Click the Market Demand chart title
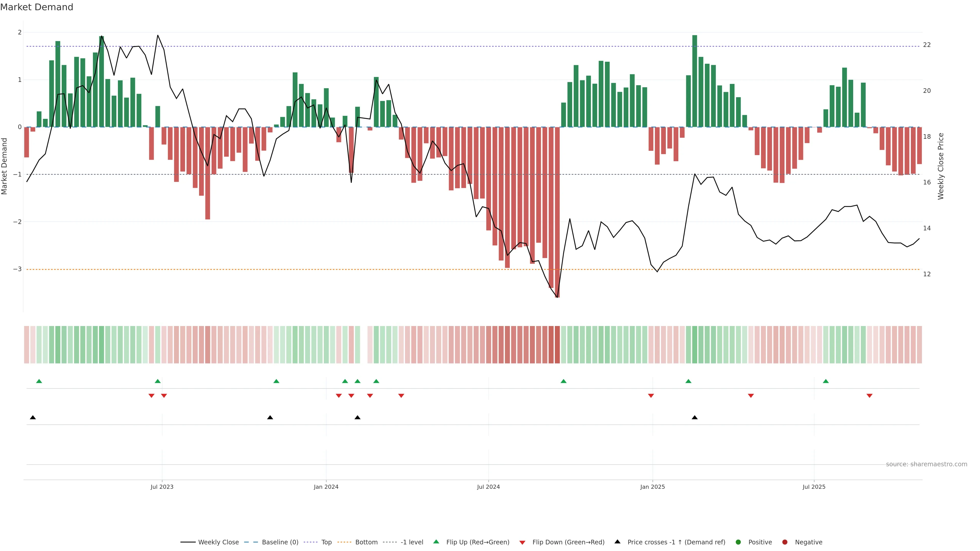980x551 pixels. click(x=36, y=7)
